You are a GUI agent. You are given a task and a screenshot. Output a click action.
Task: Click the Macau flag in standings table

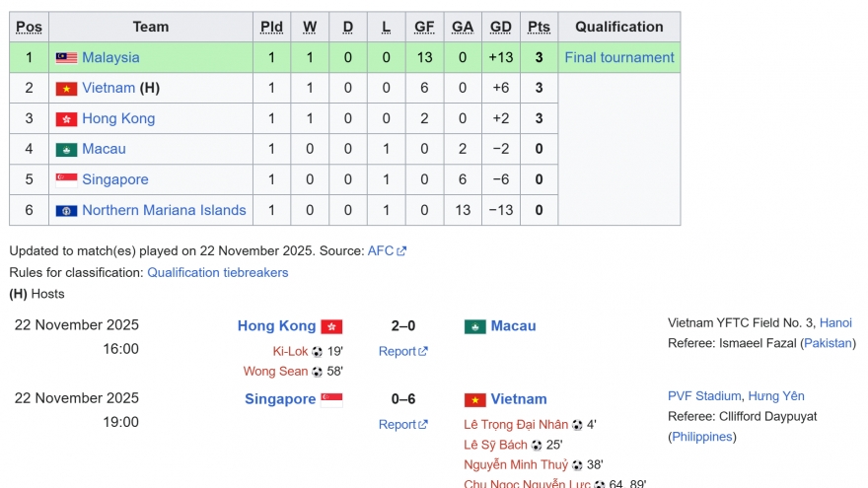pyautogui.click(x=66, y=150)
